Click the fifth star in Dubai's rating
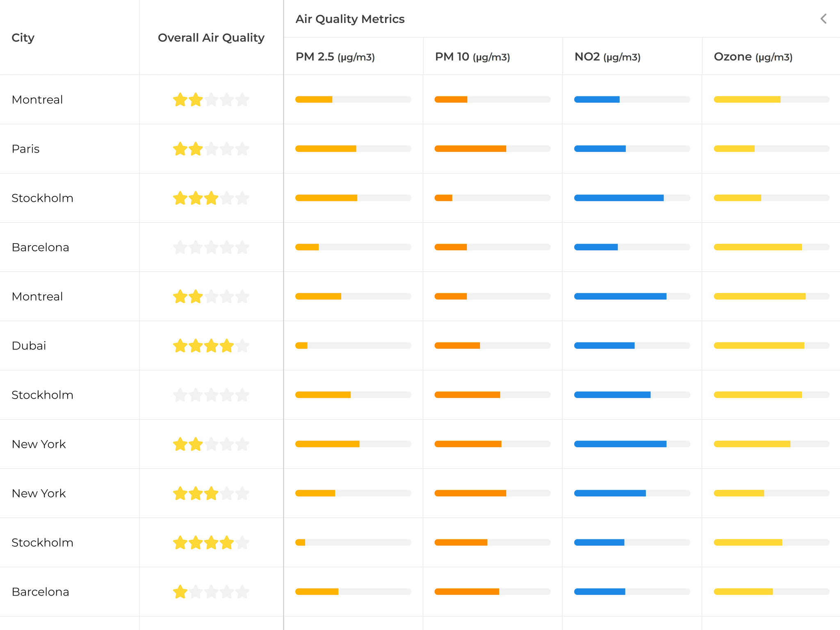840x630 pixels. (242, 346)
